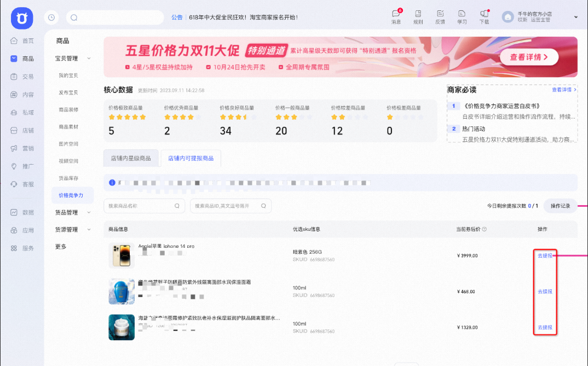The width and height of the screenshot is (588, 366).
Task: Click the blue sunscreen product thumbnail
Action: (x=122, y=292)
